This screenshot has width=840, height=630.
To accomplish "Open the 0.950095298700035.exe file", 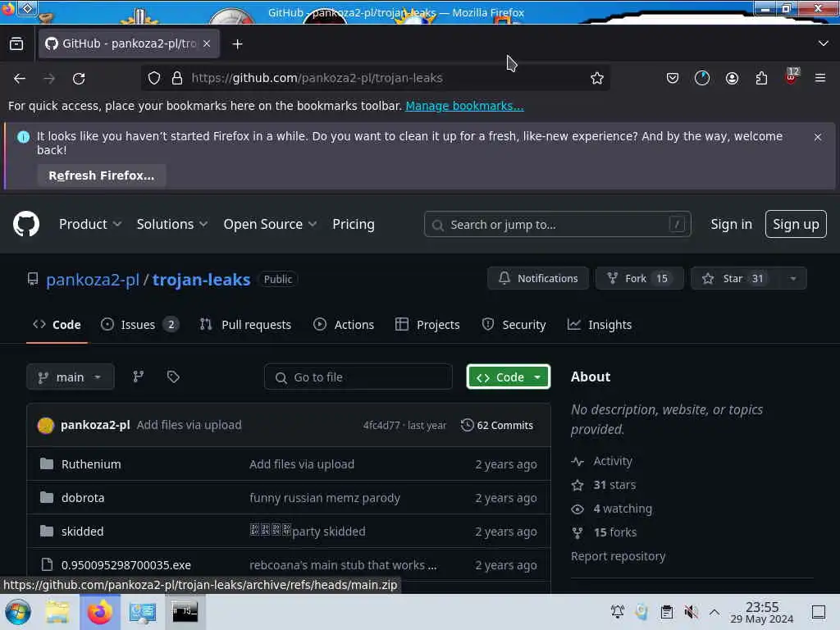I will click(x=126, y=564).
